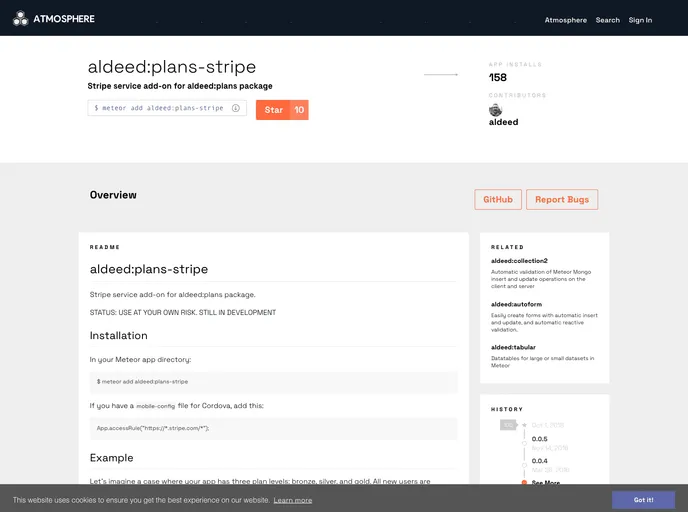The image size is (688, 512).
Task: Click the Atmosphere logo icon
Action: point(20,19)
